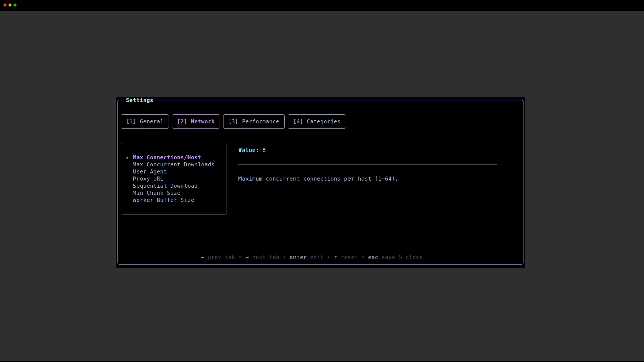Click the Value: 8 field to edit
The width and height of the screenshot is (644, 362).
click(x=252, y=150)
